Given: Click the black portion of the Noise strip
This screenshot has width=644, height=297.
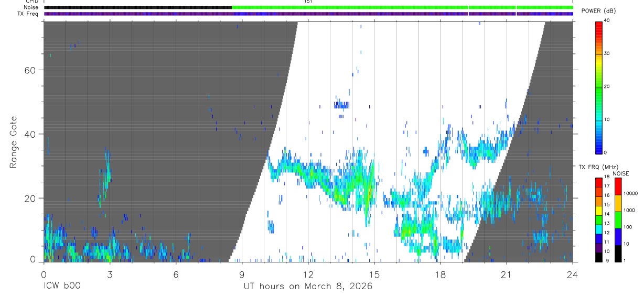Looking at the screenshot, I should pos(138,7).
